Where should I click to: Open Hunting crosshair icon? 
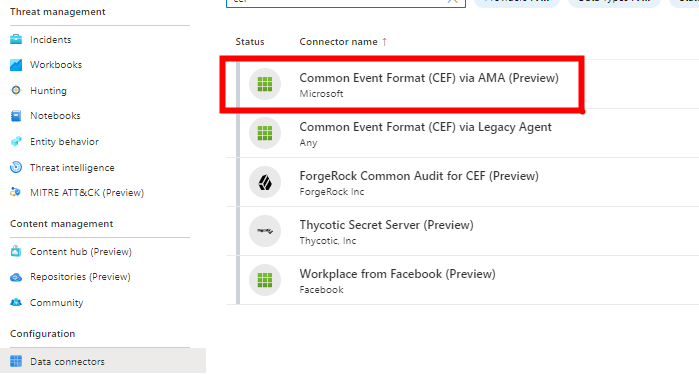16,90
